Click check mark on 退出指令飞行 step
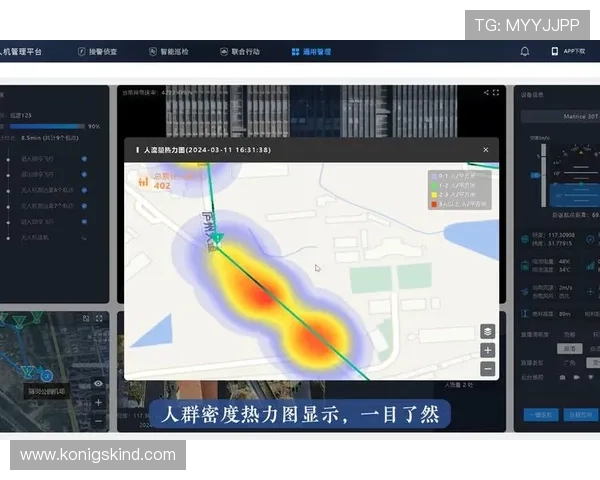The image size is (600, 480). 84,175
